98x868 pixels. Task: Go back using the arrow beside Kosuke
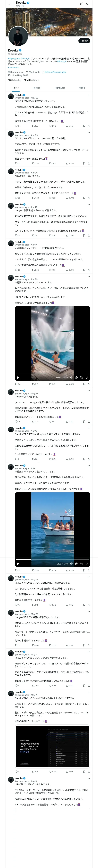click(9, 4)
